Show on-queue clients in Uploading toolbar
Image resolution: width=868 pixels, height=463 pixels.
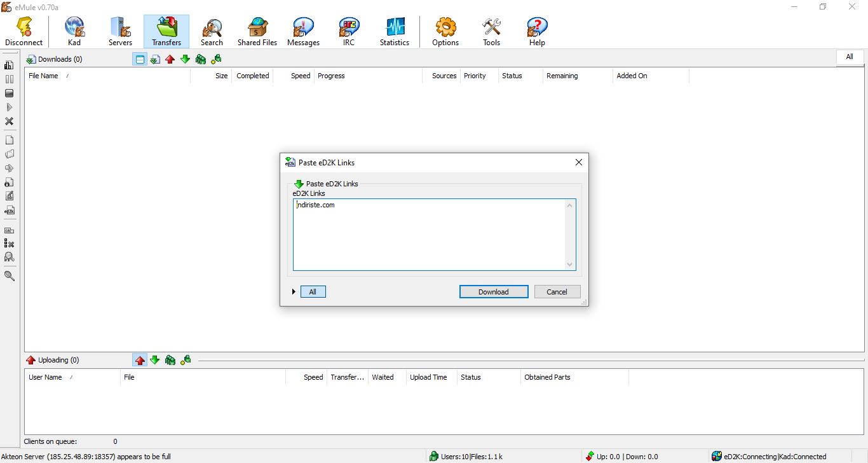(x=170, y=360)
